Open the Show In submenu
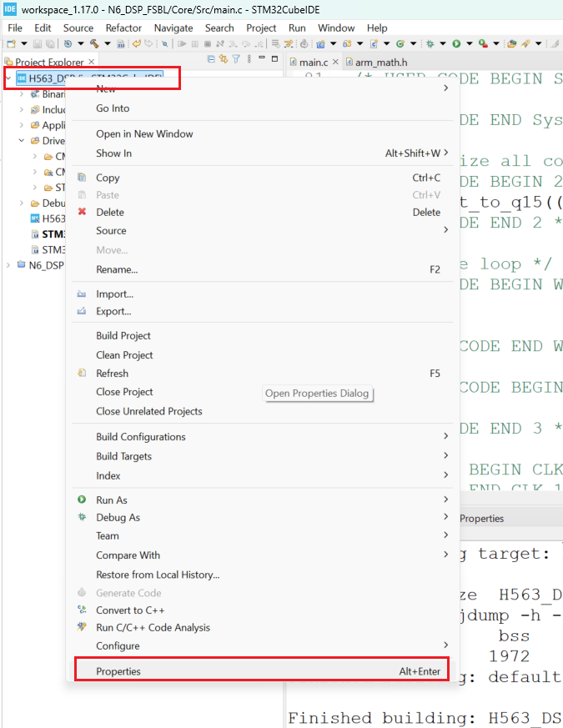Screen dimensions: 563x728 coord(262,153)
